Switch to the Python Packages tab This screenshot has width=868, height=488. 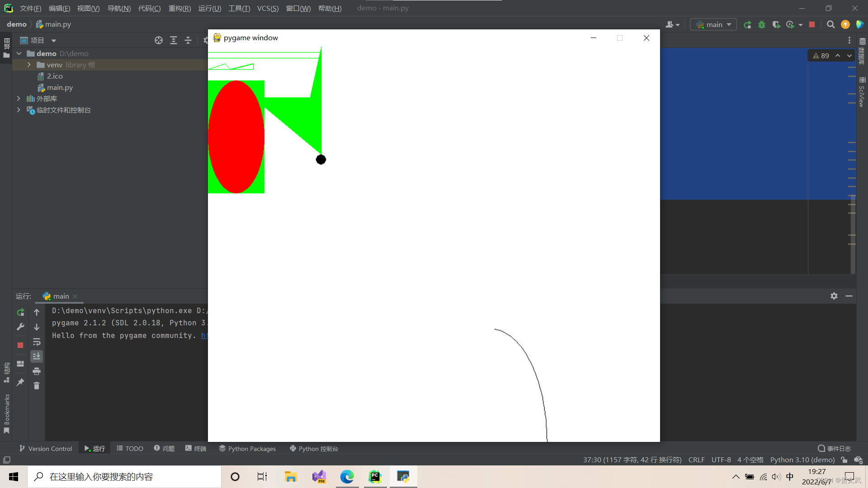[247, 449]
